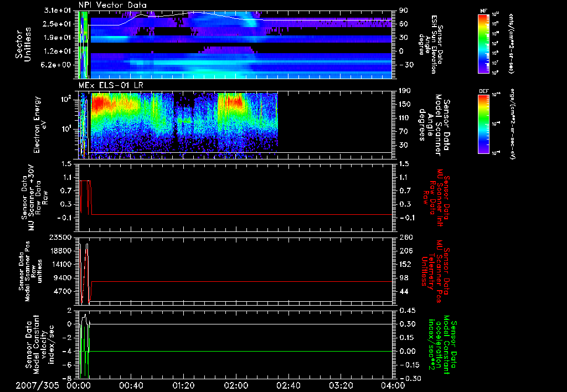Click the 150 scanner angle tick label
The width and height of the screenshot is (567, 392).
pyautogui.click(x=405, y=104)
